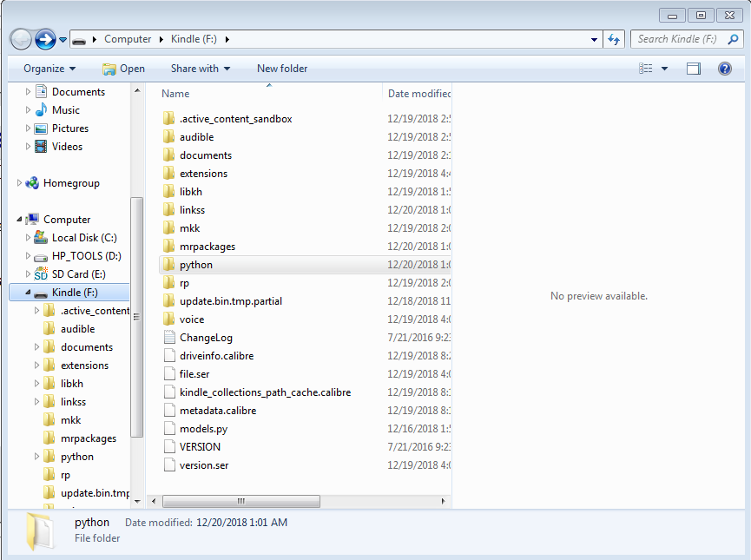The image size is (751, 560).
Task: Select Local Disk (C:) drive icon
Action: (41, 238)
